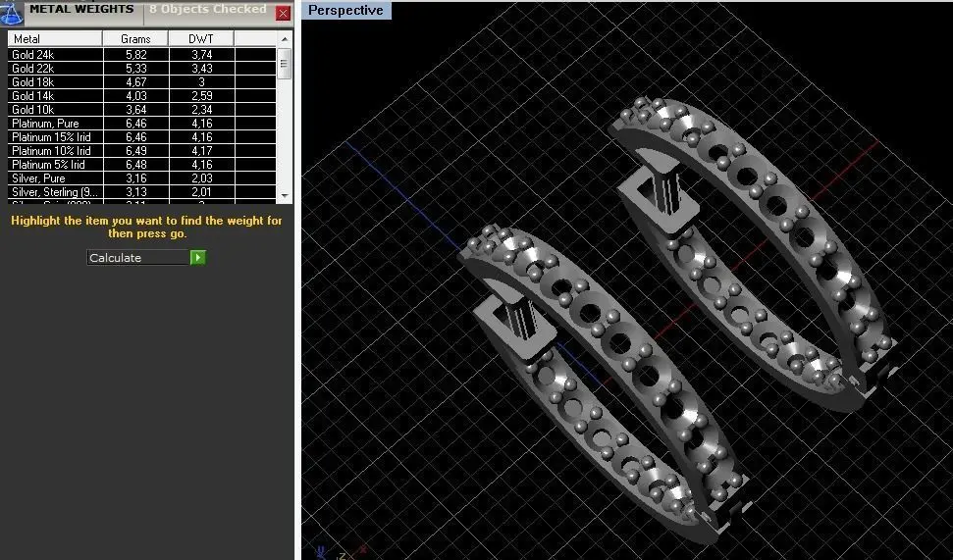This screenshot has height=560, width=953.
Task: Click the metal list scroll up arrow
Action: pos(285,39)
